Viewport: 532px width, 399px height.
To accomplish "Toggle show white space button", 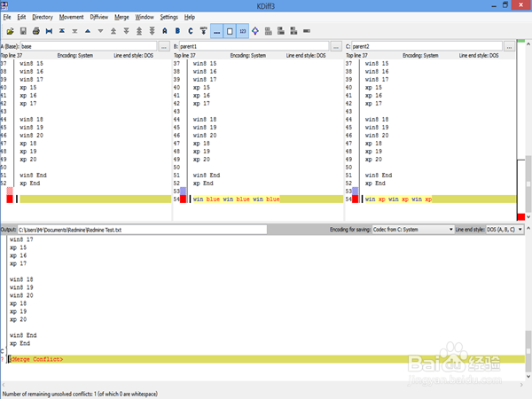I will pyautogui.click(x=230, y=31).
